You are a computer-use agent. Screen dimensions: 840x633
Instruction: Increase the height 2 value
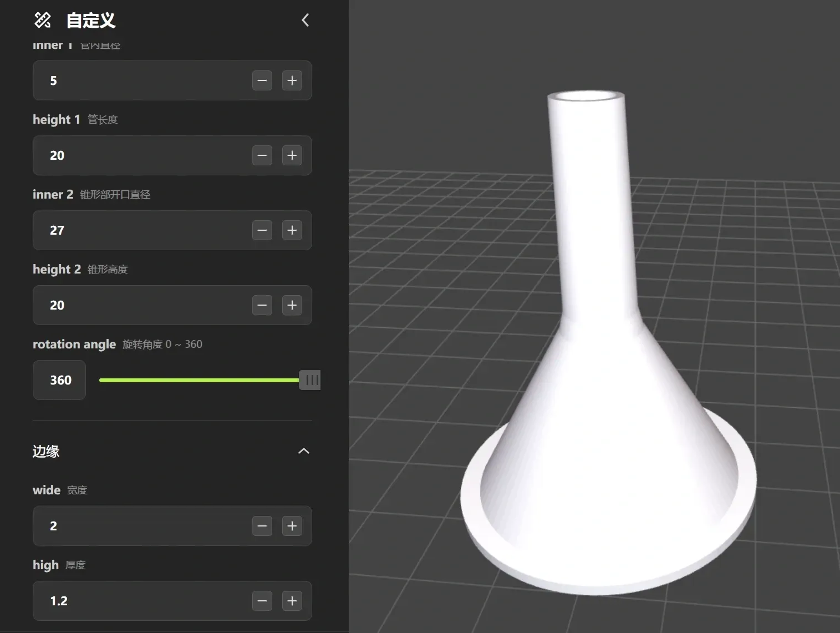292,305
